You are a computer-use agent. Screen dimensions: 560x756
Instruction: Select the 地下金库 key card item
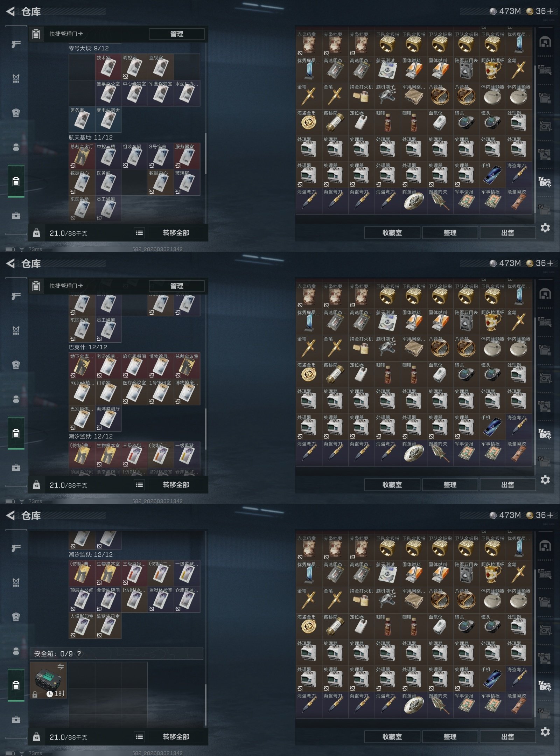82,366
